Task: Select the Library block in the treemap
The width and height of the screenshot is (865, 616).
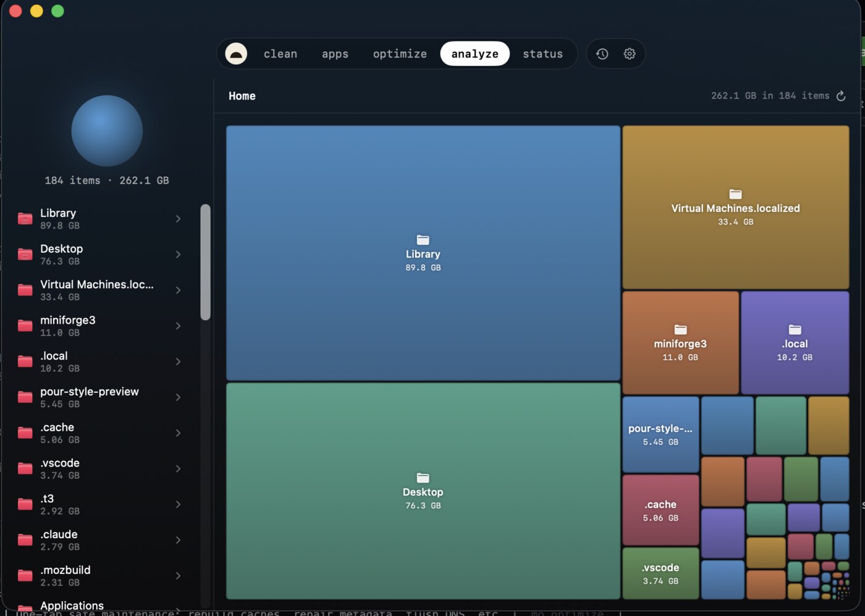Action: click(x=423, y=253)
